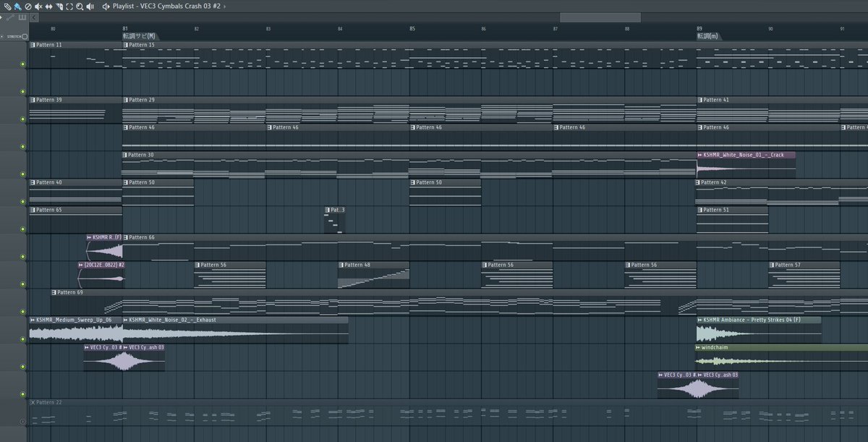The height and width of the screenshot is (442, 868).
Task: Click the small left chevron above the timeline ruler
Action: (x=33, y=17)
